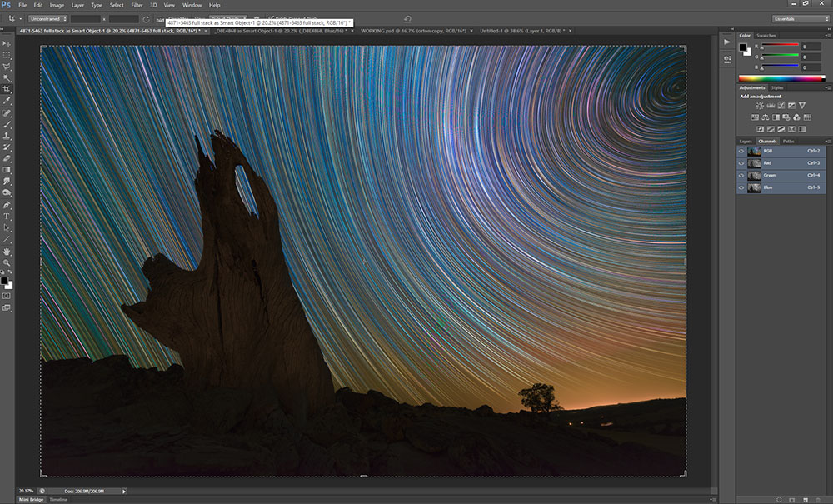Switch to the WORKING.psd document tab
This screenshot has height=504, width=833.
pos(413,32)
